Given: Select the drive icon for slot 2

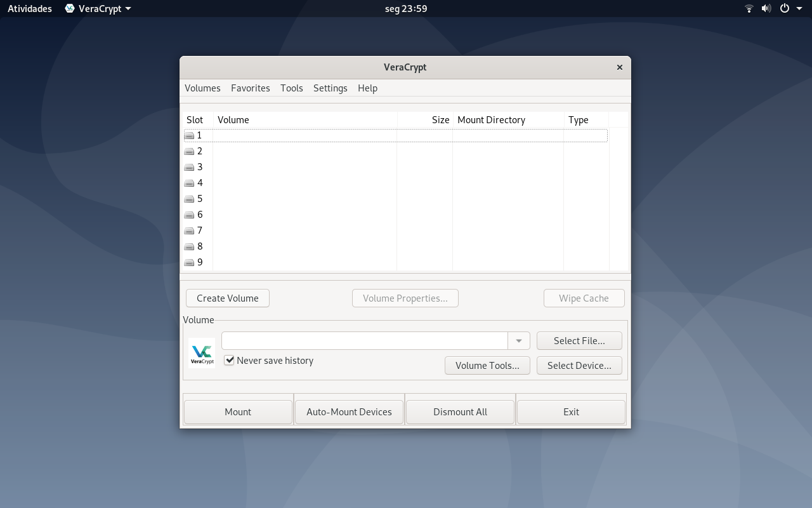Looking at the screenshot, I should click(x=189, y=151).
